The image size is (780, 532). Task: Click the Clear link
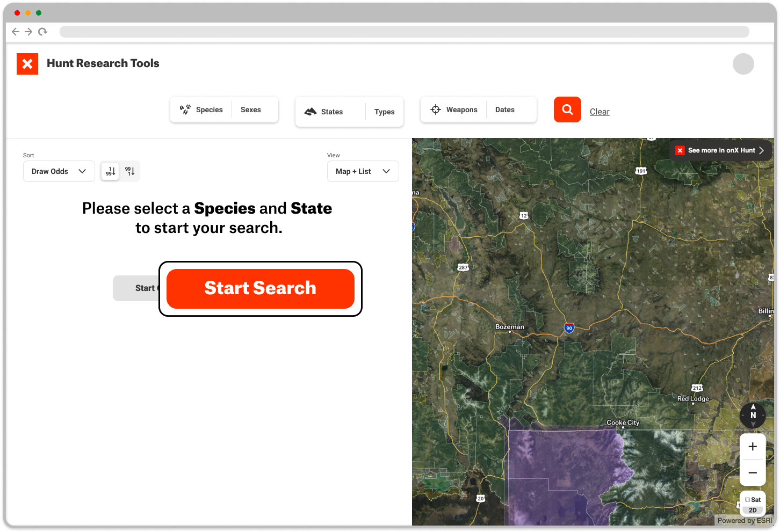[x=600, y=112]
